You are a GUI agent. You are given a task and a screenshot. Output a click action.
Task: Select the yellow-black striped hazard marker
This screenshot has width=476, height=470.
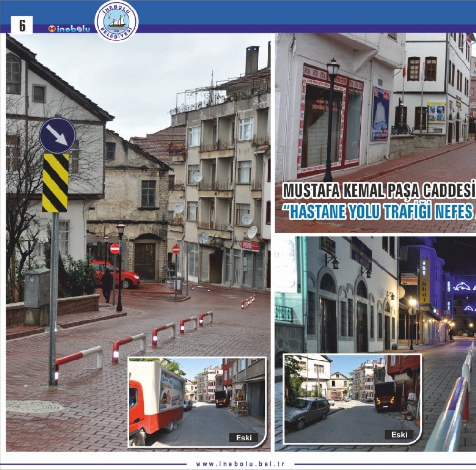55,183
